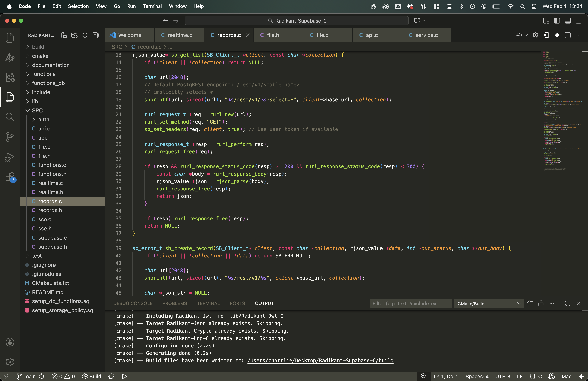This screenshot has width=588, height=381.
Task: Open the dropdown arrow beside the debug-run icon
Action: click(526, 35)
